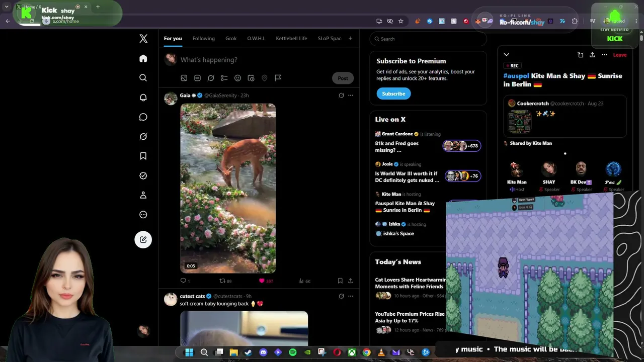Open Chrome extensions puzzle icon
This screenshot has width=644, height=362.
click(575, 21)
